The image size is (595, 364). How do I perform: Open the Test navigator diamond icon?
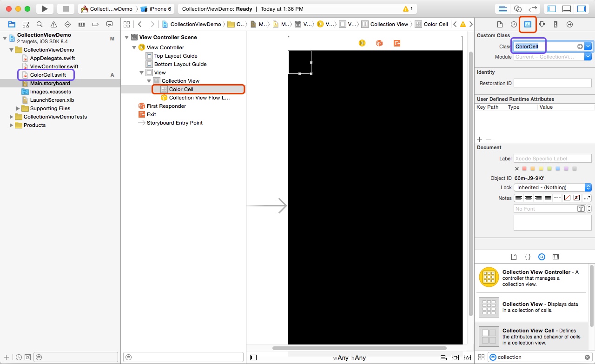[68, 24]
